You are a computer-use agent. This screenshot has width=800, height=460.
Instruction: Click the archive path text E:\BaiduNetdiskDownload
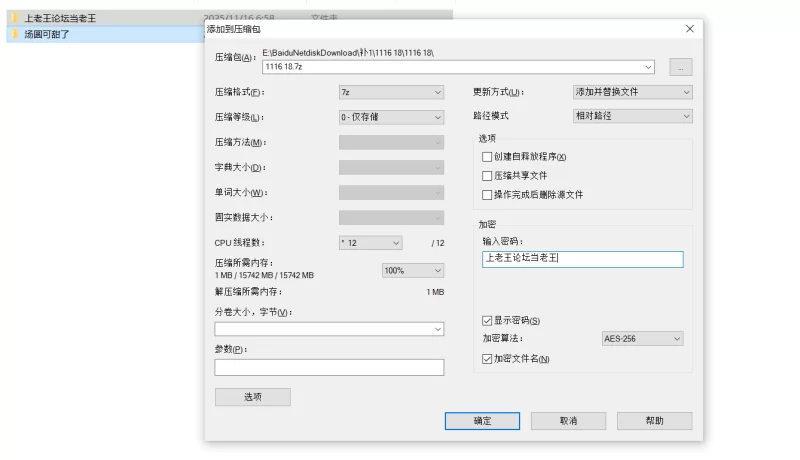(348, 53)
